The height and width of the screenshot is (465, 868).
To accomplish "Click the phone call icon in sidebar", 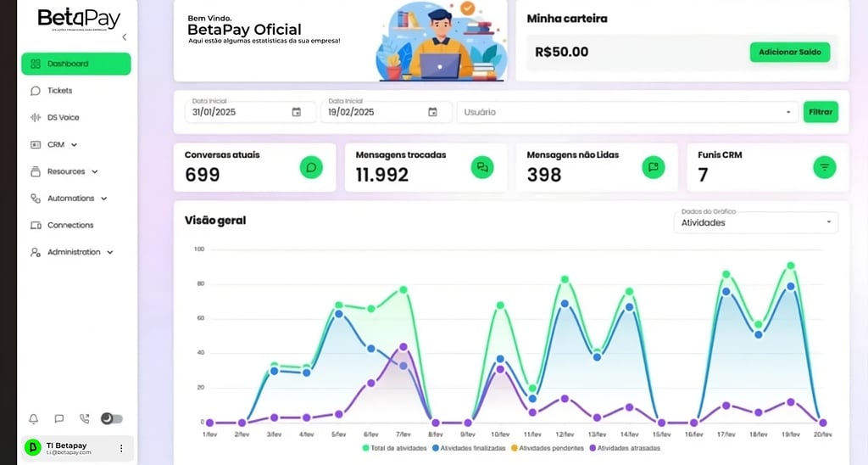I will click(x=84, y=419).
